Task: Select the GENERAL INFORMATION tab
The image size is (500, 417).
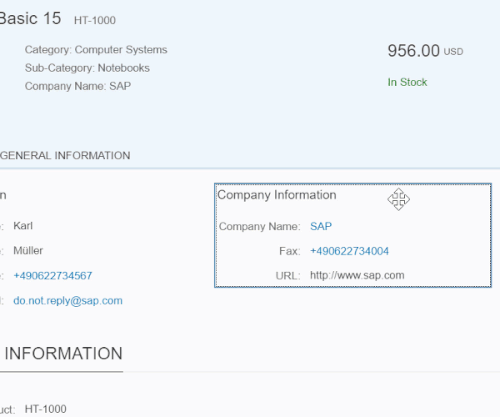Action: (65, 156)
